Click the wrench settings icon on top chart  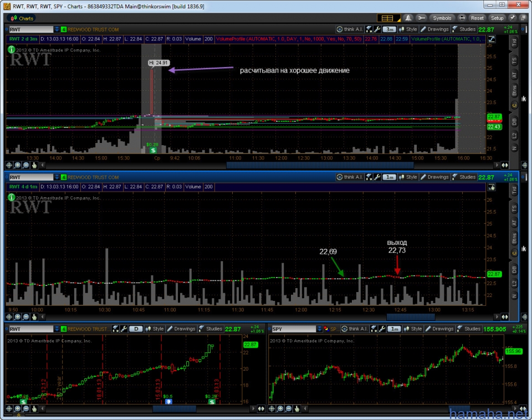[x=377, y=29]
